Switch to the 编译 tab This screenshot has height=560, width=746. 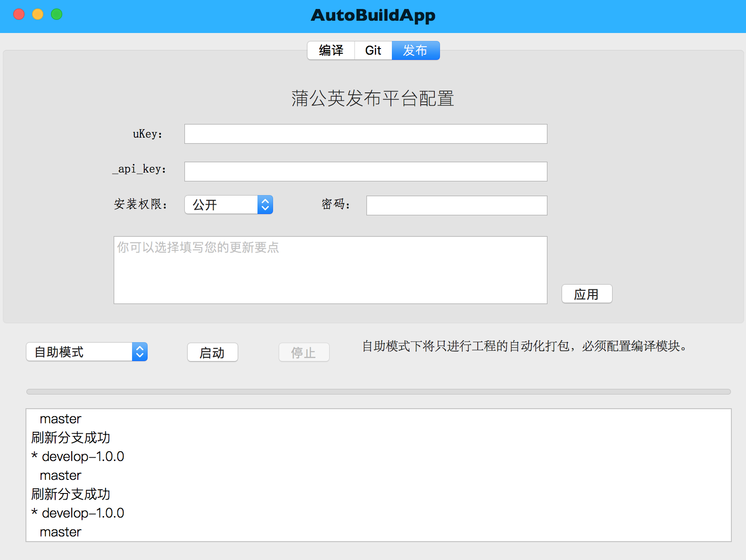click(331, 50)
